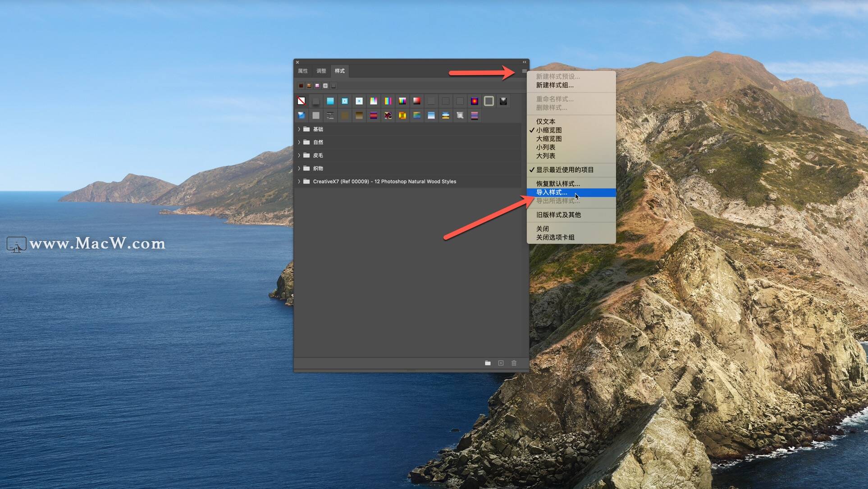Apply the purple and pink striped style
This screenshot has height=489, width=868.
pos(475,115)
